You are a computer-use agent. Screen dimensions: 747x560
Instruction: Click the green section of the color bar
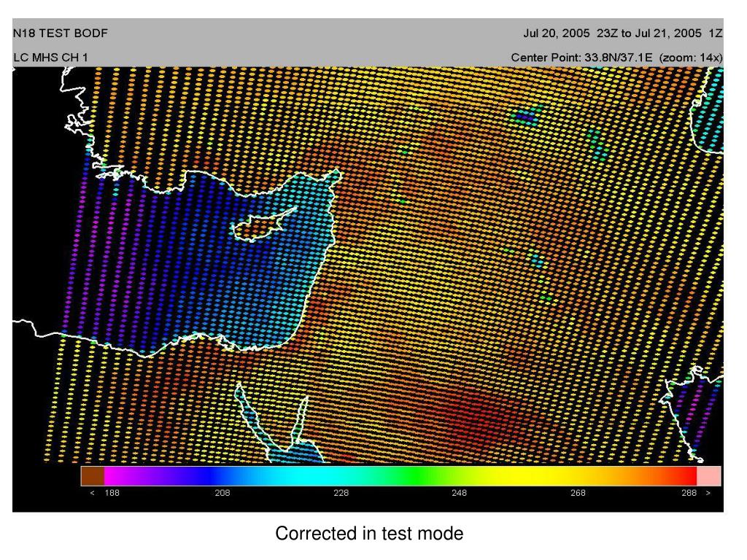click(417, 475)
